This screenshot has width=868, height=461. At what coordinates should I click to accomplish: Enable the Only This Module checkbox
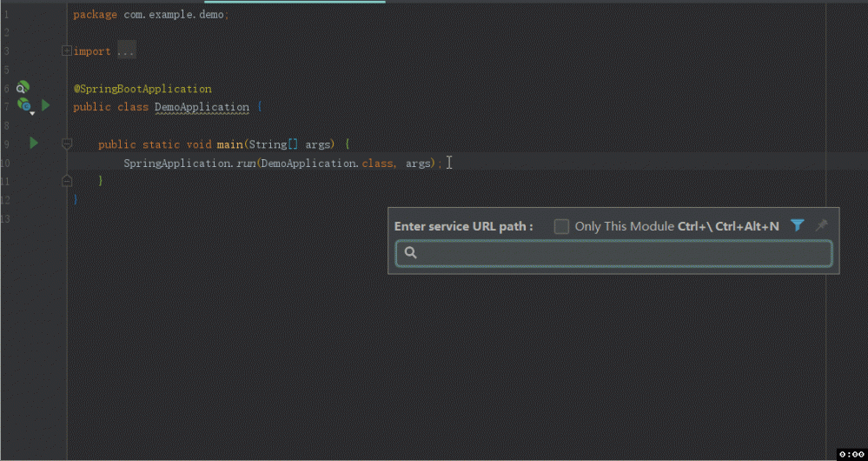pyautogui.click(x=561, y=226)
